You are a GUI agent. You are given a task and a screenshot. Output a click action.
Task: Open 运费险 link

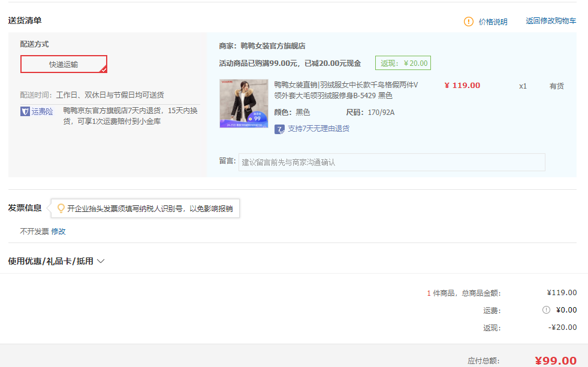[42, 111]
